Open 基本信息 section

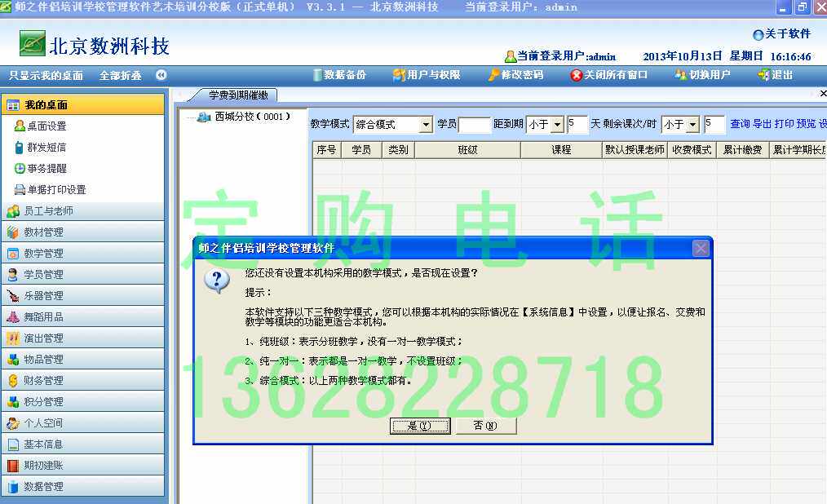pos(83,444)
